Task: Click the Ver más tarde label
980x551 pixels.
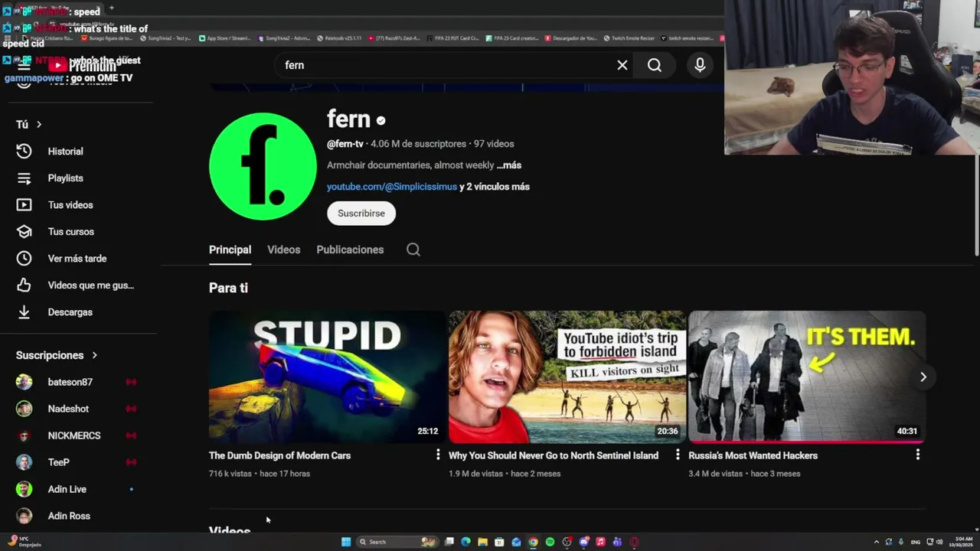Action: [77, 259]
